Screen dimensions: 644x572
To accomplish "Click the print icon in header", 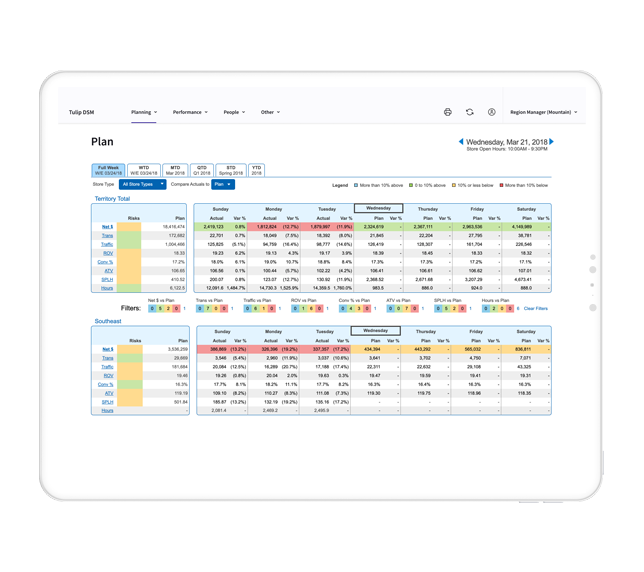I will (x=448, y=112).
